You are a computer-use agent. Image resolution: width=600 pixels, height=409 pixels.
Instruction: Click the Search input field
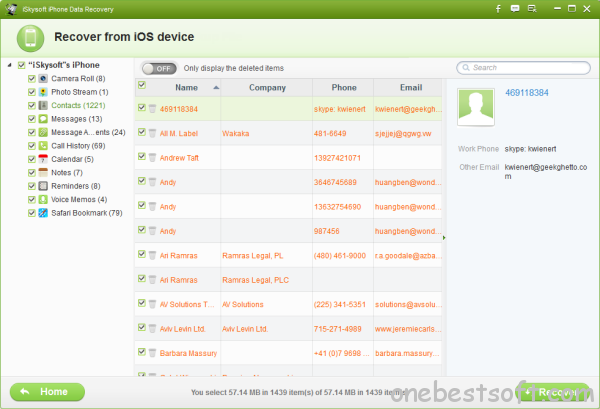(x=523, y=68)
